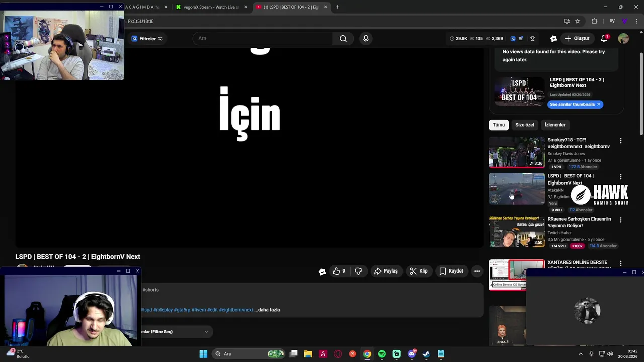Open the vidIQ Filtreler filter toggle
This screenshot has width=644, height=362.
(x=147, y=39)
